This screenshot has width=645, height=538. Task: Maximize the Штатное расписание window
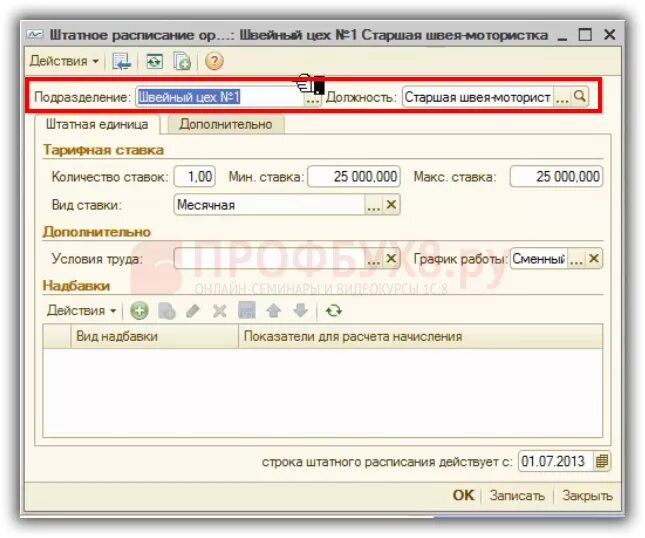tap(585, 35)
